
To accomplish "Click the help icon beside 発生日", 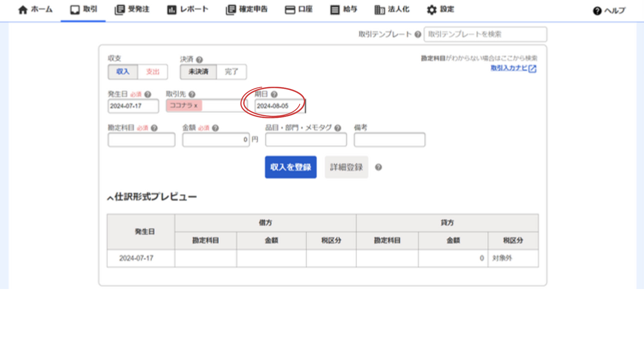I will 147,94.
